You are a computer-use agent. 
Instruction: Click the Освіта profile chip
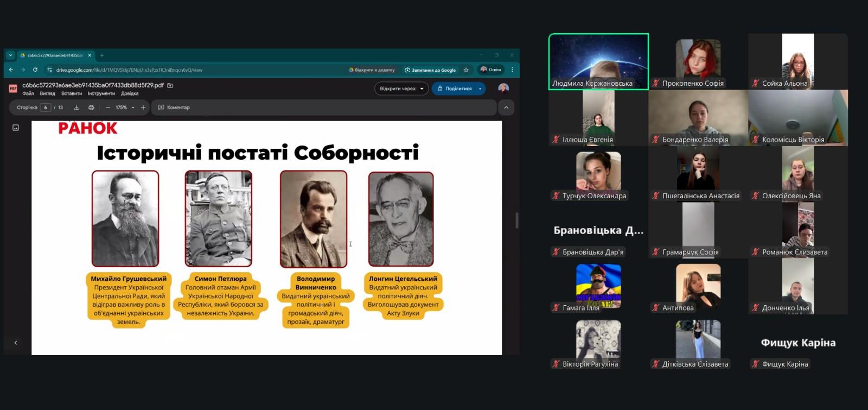click(491, 70)
